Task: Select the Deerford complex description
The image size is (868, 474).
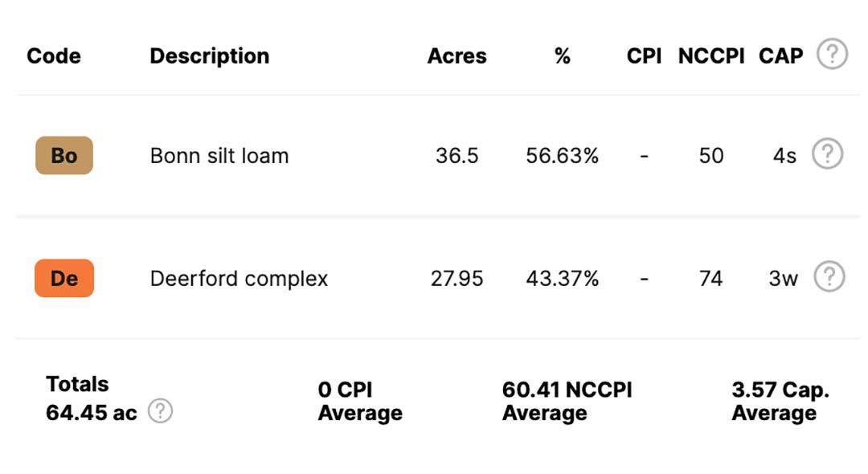Action: 240,279
